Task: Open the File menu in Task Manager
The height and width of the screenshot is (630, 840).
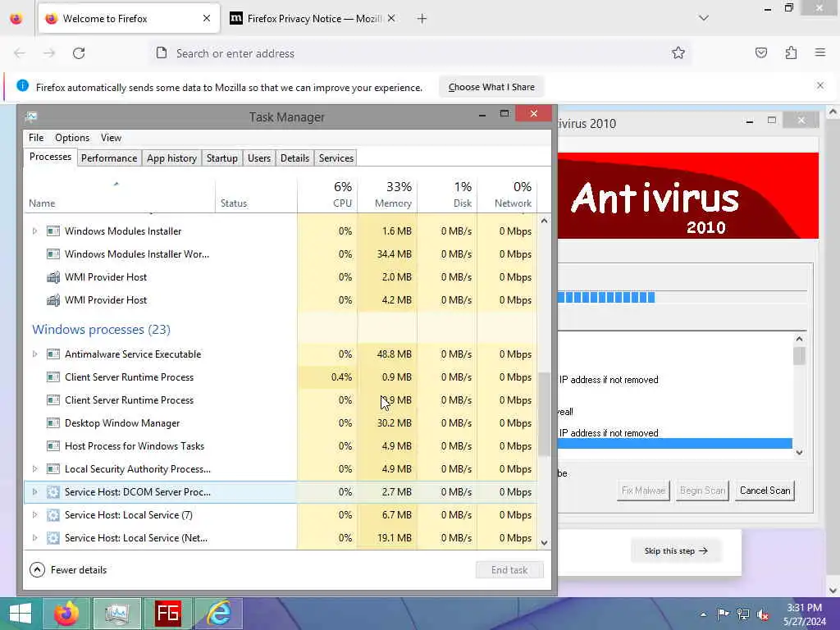Action: tap(36, 138)
